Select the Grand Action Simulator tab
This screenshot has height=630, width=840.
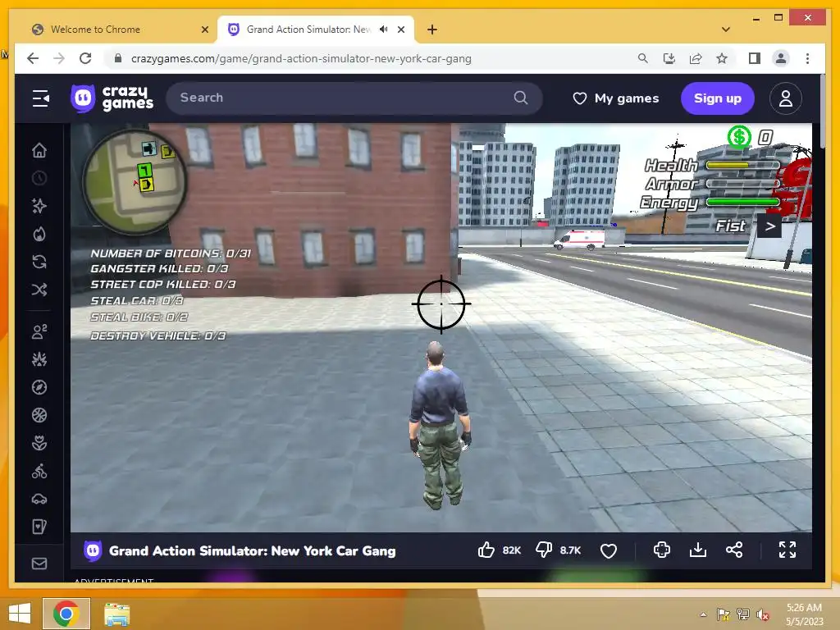pos(316,30)
